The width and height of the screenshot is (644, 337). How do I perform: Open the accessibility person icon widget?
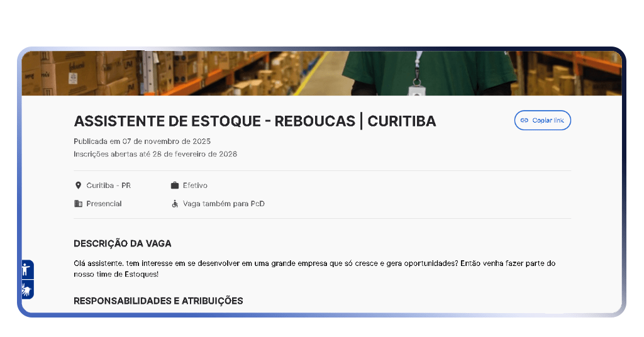(x=26, y=270)
